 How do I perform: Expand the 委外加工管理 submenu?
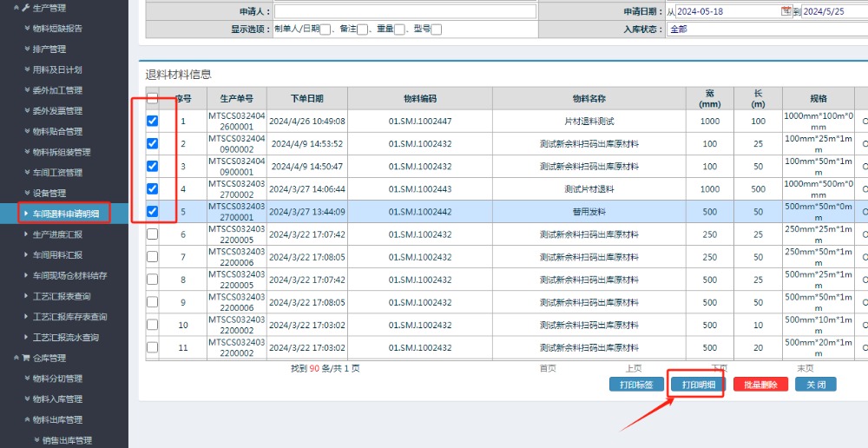click(57, 90)
